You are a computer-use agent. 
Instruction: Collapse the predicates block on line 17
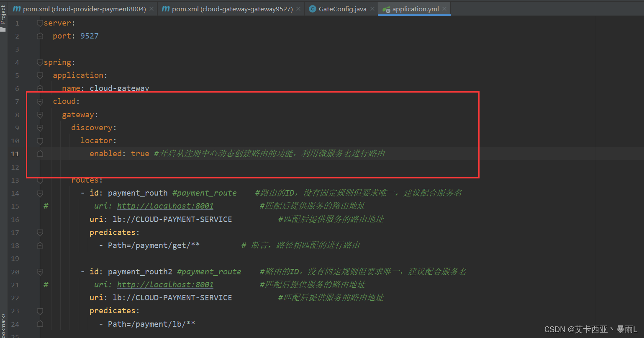(x=40, y=232)
